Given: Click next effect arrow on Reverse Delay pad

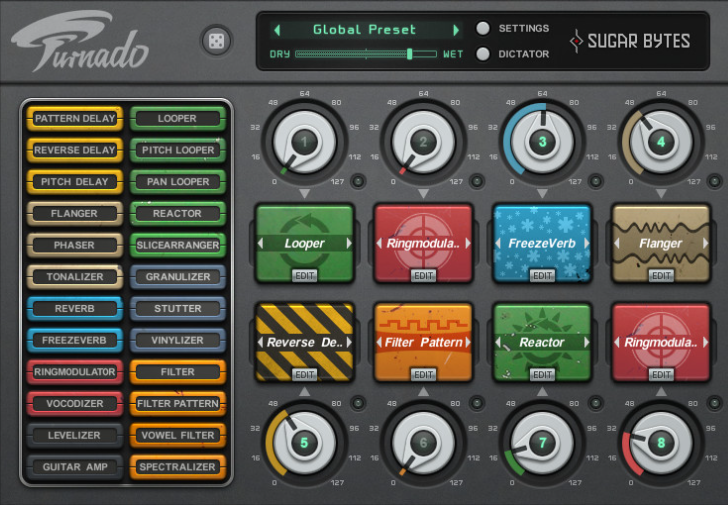Looking at the screenshot, I should (349, 342).
